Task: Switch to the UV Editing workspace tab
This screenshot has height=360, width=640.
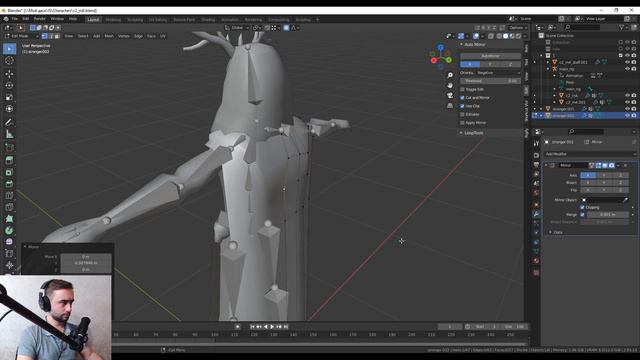Action: (158, 20)
